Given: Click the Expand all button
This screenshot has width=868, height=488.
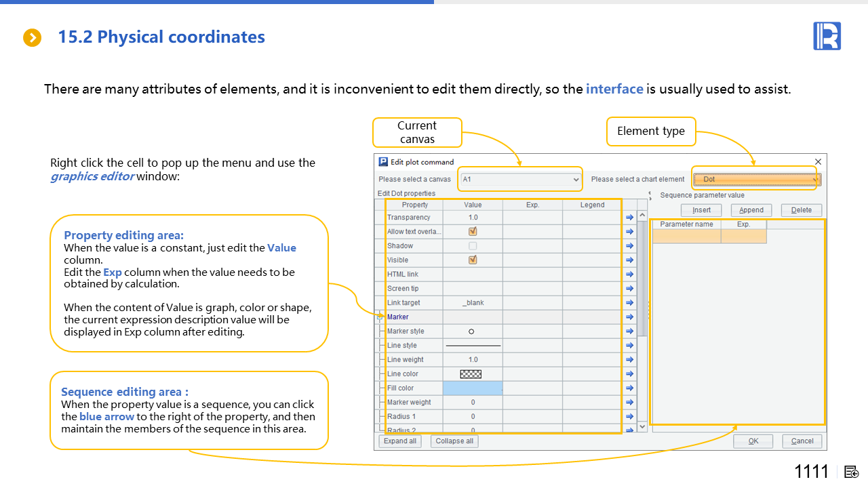Looking at the screenshot, I should point(399,441).
